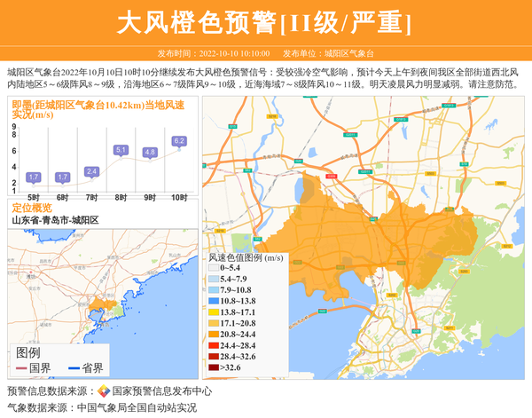Select the 1.7 data marker at 6时
Viewport: 532px width, 418px height.
click(62, 177)
